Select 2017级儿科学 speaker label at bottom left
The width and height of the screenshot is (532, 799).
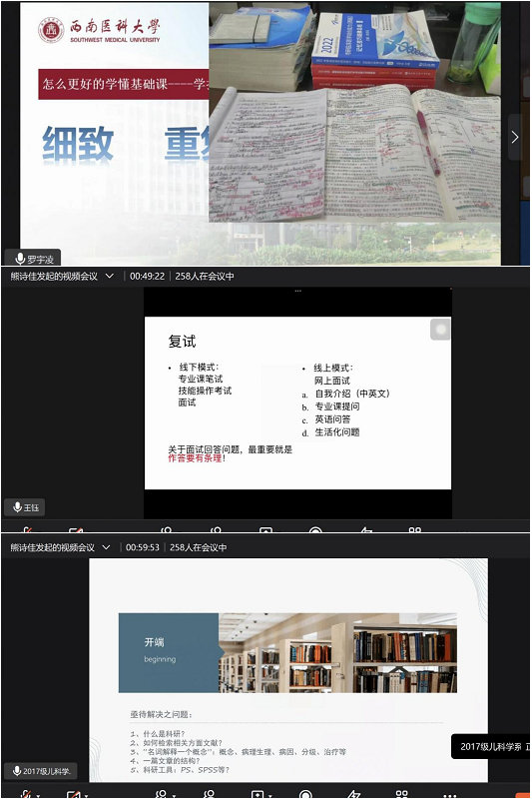(41, 771)
